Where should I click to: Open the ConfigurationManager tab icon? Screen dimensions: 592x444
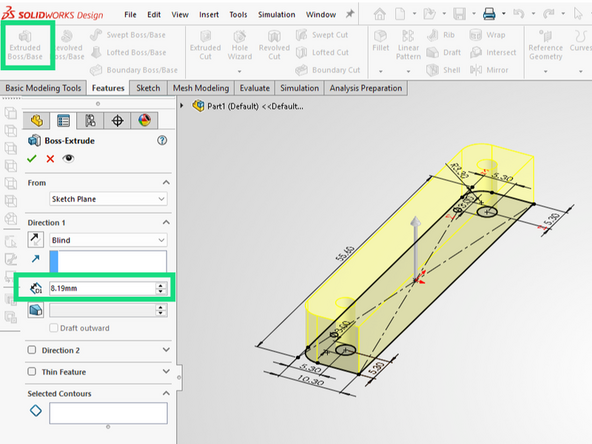(90, 121)
